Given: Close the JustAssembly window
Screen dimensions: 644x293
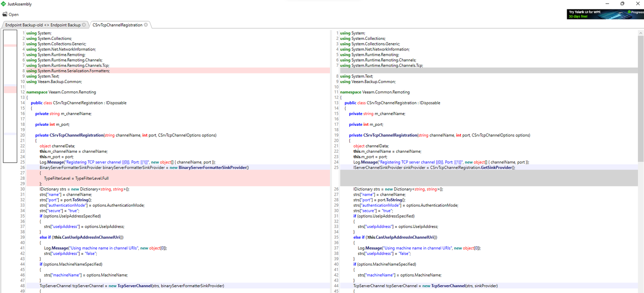Looking at the screenshot, I should [x=637, y=4].
